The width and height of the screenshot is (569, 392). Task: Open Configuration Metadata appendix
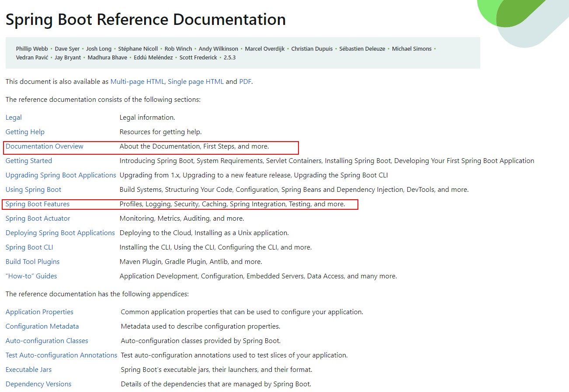[x=42, y=326]
